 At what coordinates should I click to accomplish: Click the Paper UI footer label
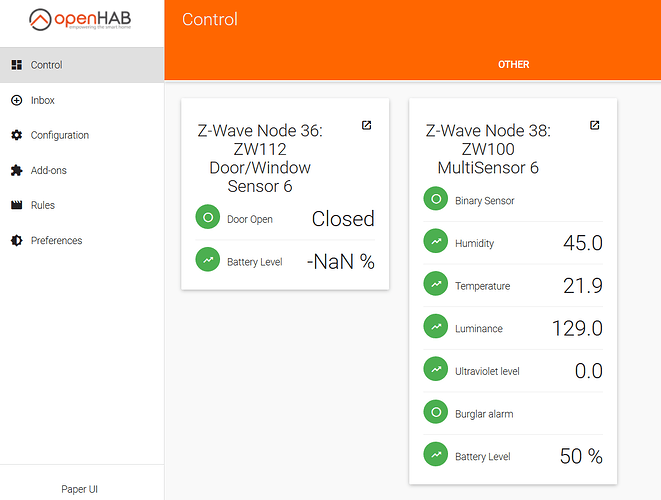[81, 489]
